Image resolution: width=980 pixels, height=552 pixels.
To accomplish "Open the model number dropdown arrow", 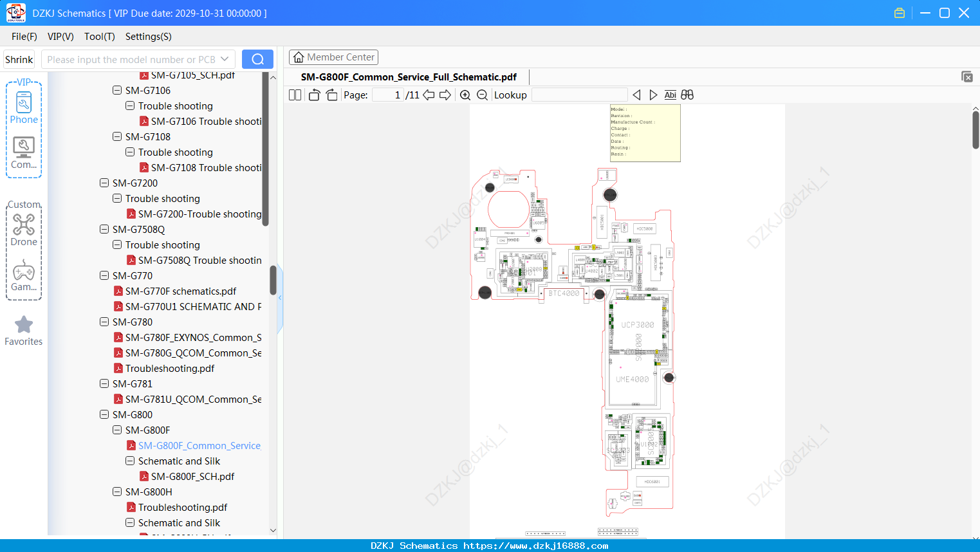I will point(225,59).
